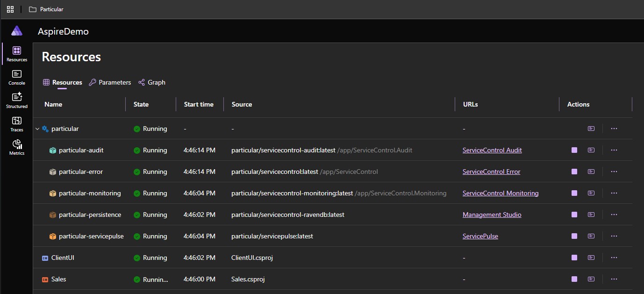Click the particular/servicepulse:latest source cell

tap(272, 236)
